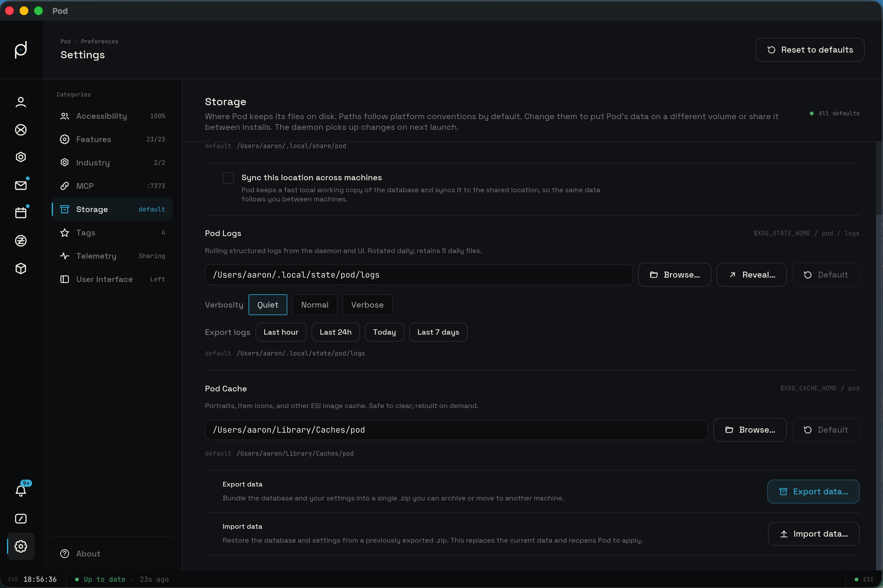Click the Import data... button
This screenshot has height=588, width=883.
pyautogui.click(x=814, y=534)
